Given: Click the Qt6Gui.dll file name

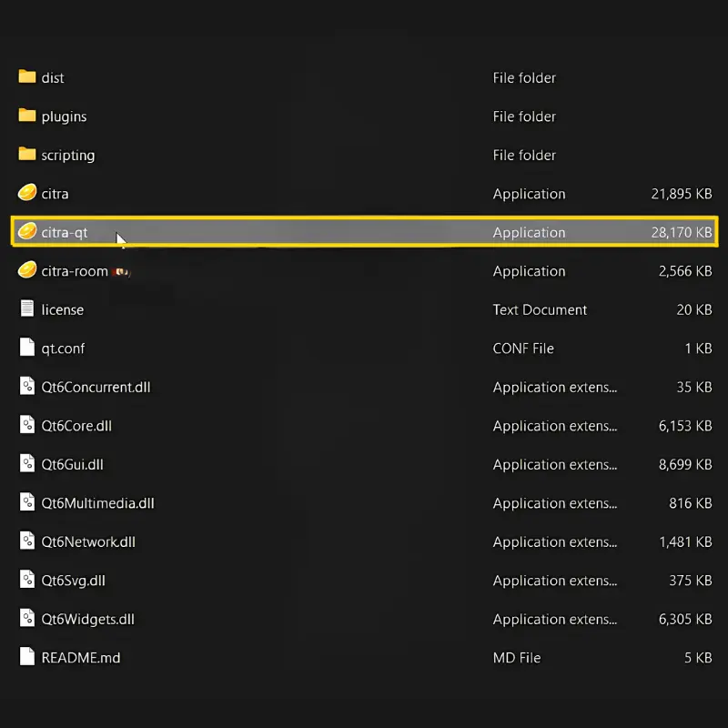Looking at the screenshot, I should coord(72,464).
